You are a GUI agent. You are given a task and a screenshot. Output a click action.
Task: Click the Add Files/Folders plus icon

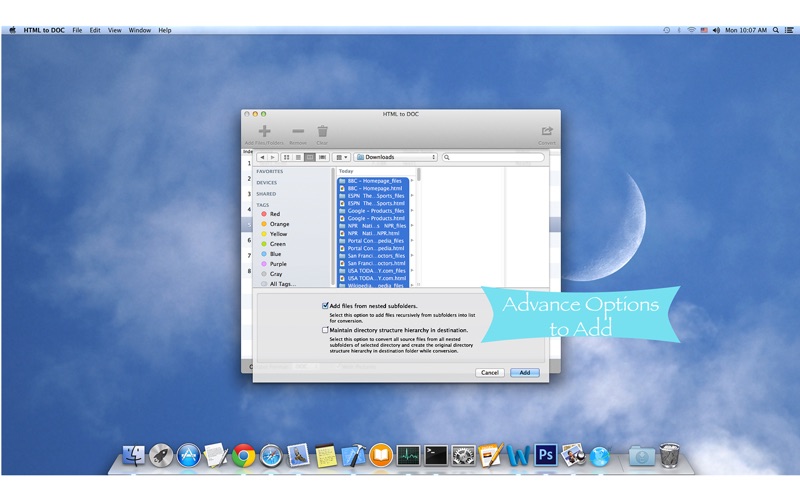click(264, 131)
